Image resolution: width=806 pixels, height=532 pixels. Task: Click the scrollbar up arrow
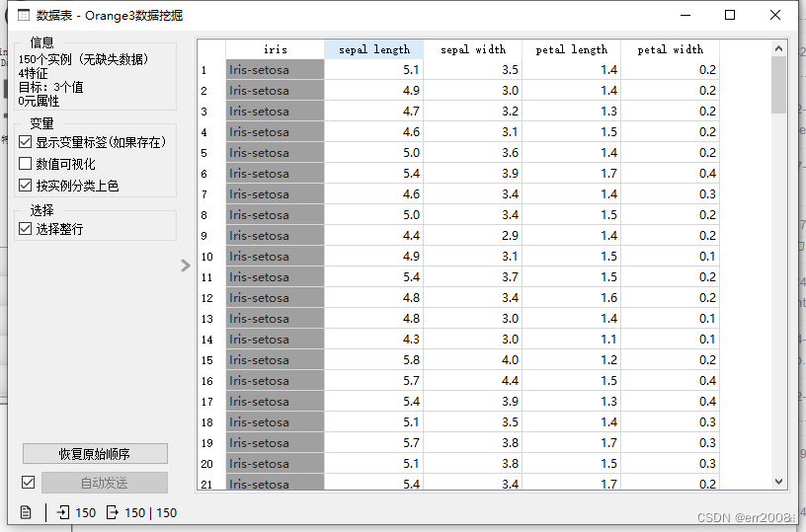pos(778,48)
